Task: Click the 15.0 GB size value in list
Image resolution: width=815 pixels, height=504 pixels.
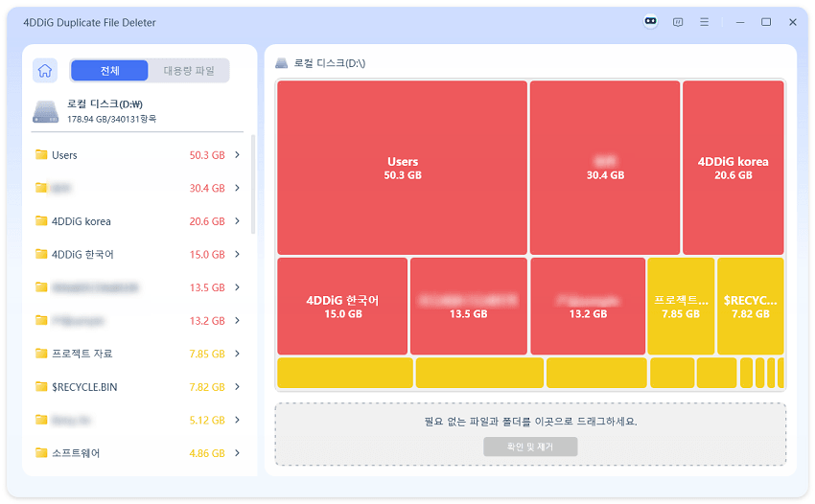Action: 207,254
